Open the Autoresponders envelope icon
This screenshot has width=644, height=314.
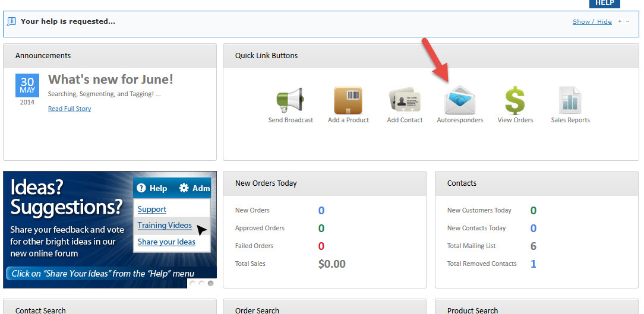[460, 101]
